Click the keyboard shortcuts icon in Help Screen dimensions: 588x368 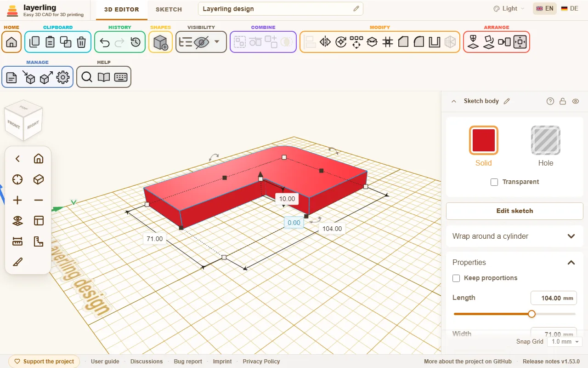coord(121,77)
